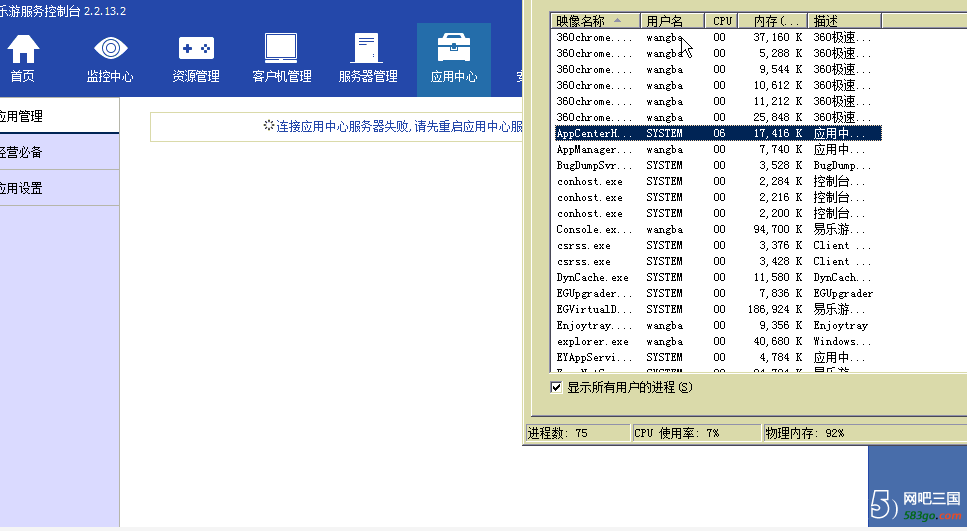Select csrss.exe row using 3,376 K
The width and height of the screenshot is (967, 531).
(718, 245)
